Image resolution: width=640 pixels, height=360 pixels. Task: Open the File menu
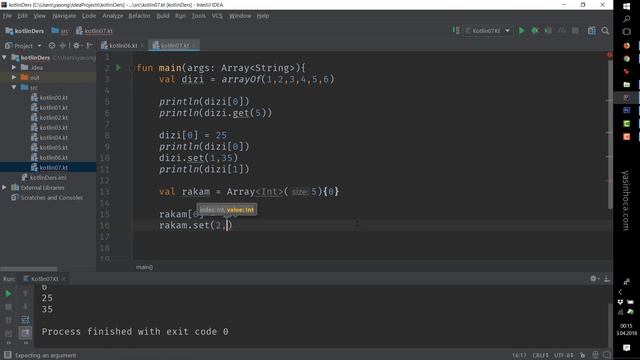(7, 16)
